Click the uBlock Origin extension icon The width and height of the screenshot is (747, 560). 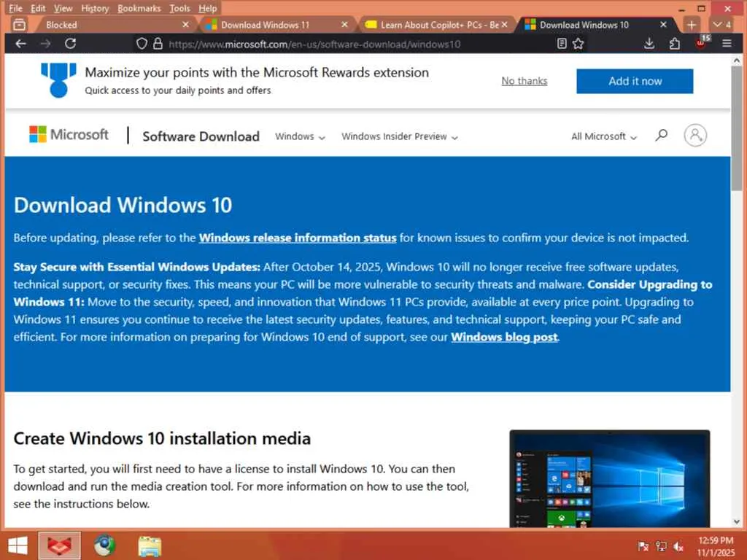click(701, 43)
